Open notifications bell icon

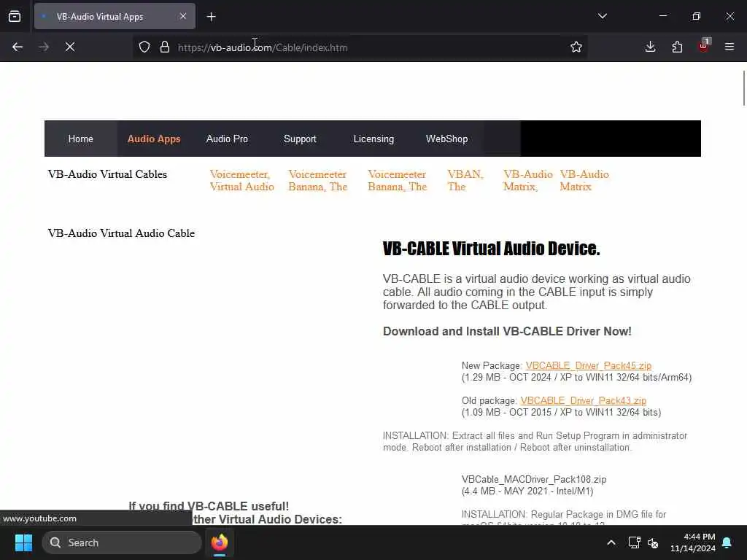tap(727, 542)
